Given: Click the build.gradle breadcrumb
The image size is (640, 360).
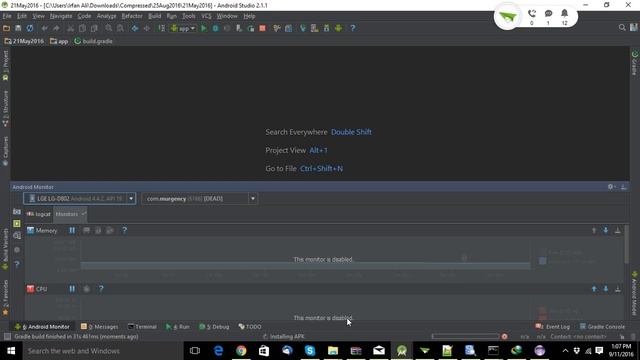Looking at the screenshot, I should pos(93,41).
